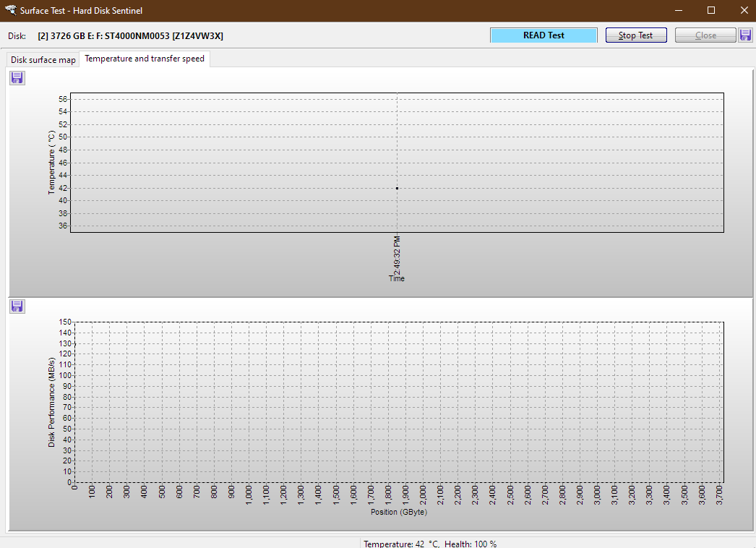The width and height of the screenshot is (756, 548).
Task: Switch to the Disk surface map tab
Action: point(43,60)
